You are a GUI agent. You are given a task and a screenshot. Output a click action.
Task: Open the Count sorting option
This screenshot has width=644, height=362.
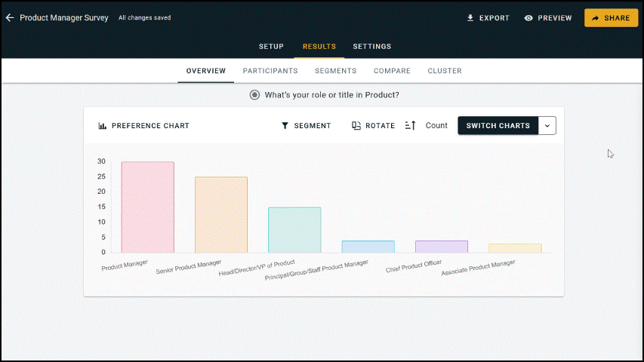coord(436,126)
